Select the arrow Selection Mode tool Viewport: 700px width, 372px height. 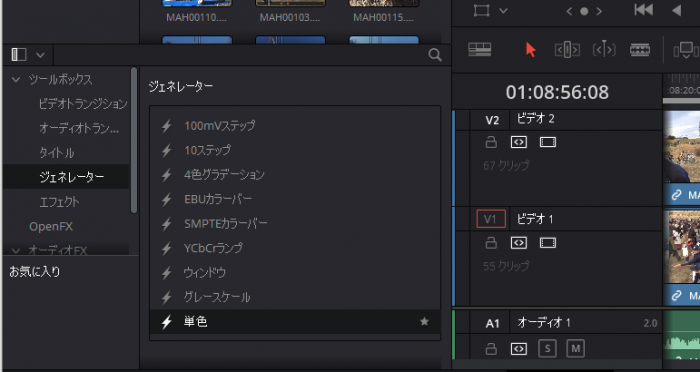coord(530,50)
